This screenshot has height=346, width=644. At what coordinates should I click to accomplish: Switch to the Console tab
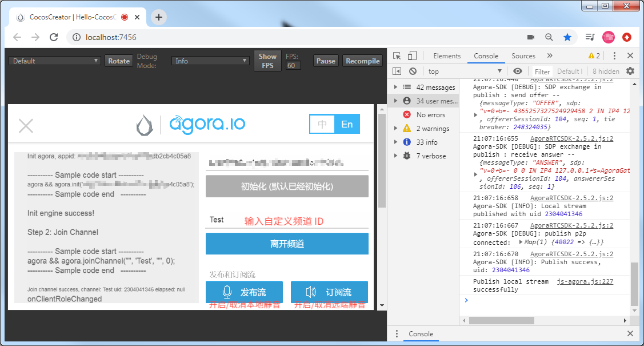[486, 56]
